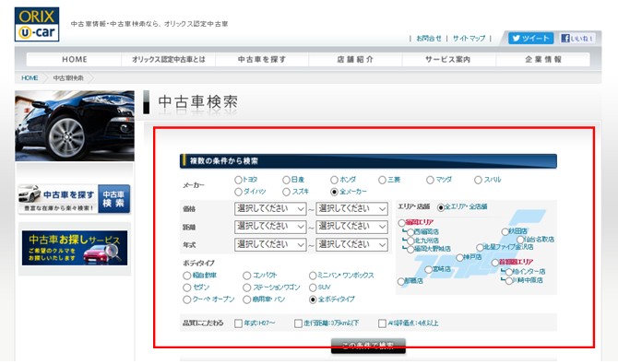Click the ORIX U-car logo

(x=37, y=25)
